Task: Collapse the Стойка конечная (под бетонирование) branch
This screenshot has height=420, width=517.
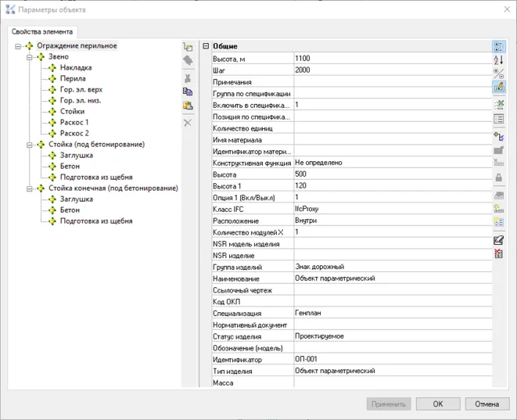Action: click(30, 188)
